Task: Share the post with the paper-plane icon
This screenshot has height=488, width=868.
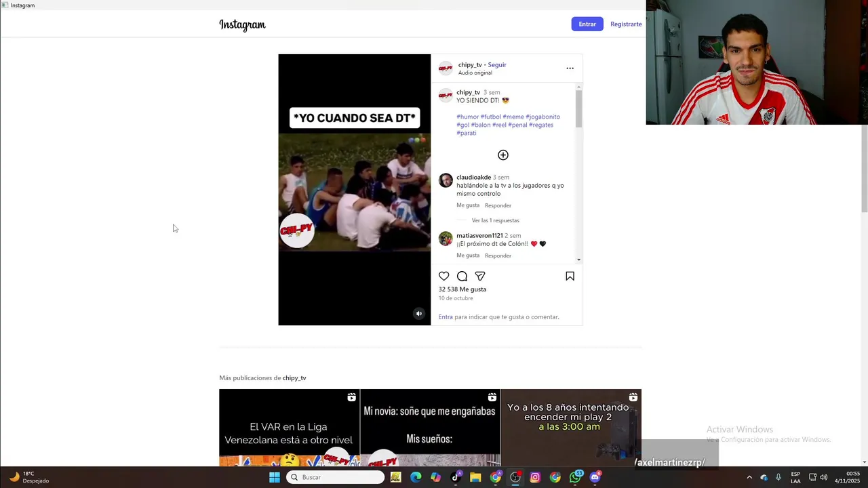Action: 480,276
